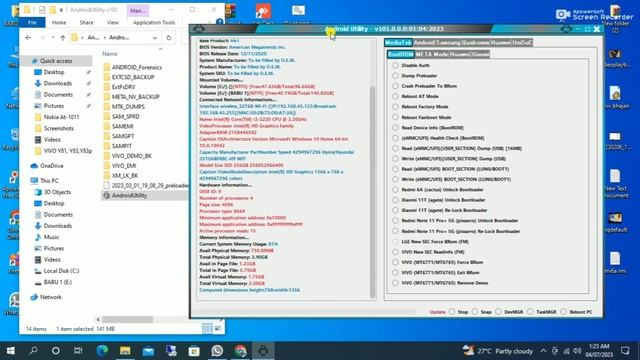Open Action Center notifications icon
This screenshot has width=640, height=360.
(625, 351)
